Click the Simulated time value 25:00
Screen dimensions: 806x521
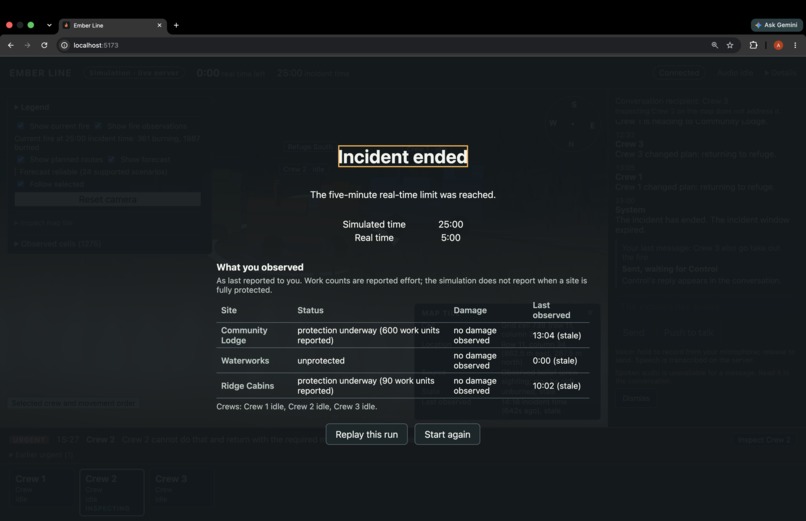(450, 225)
